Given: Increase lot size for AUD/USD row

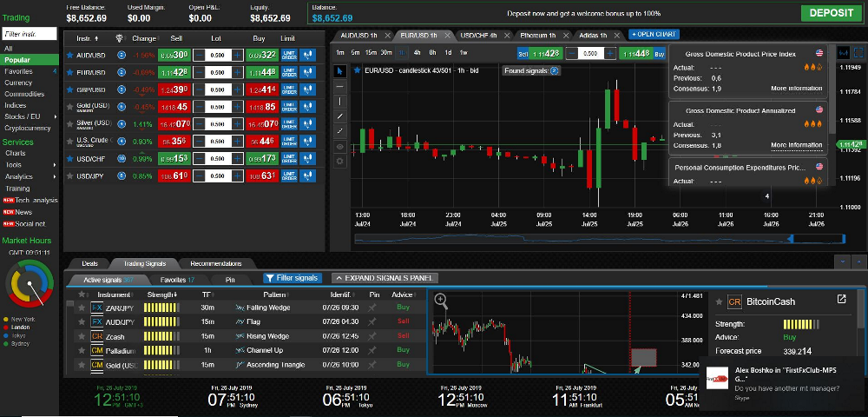Looking at the screenshot, I should point(237,56).
